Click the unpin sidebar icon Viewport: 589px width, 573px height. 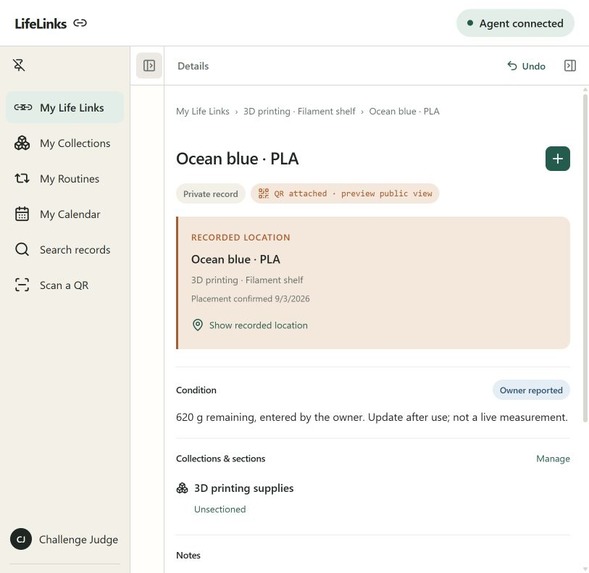[19, 65]
